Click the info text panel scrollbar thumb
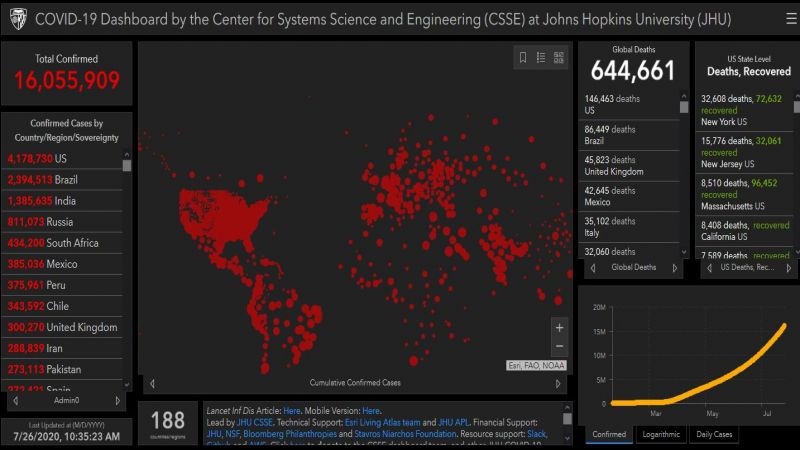800x450 pixels. pyautogui.click(x=567, y=419)
